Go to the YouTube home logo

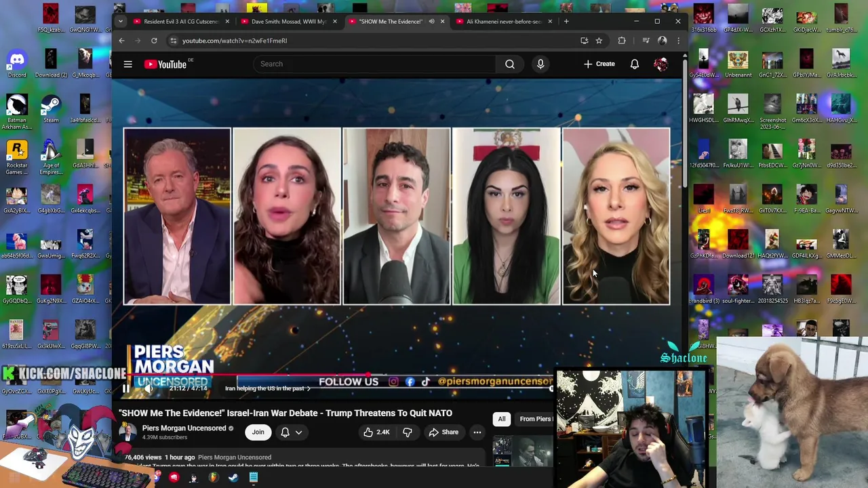(x=165, y=64)
